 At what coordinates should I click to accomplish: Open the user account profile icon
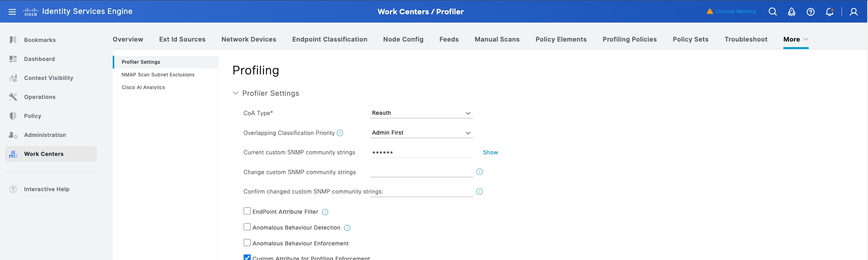tap(853, 12)
